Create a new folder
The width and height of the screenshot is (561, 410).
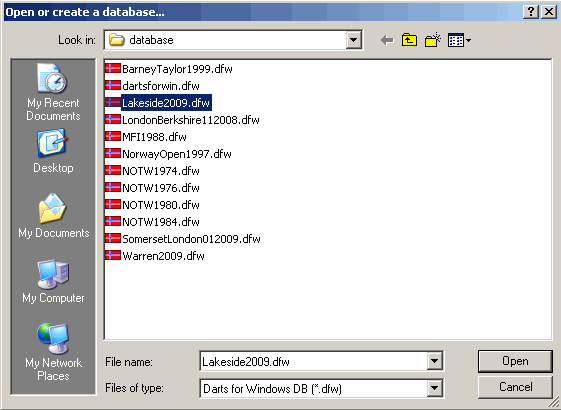[x=433, y=40]
